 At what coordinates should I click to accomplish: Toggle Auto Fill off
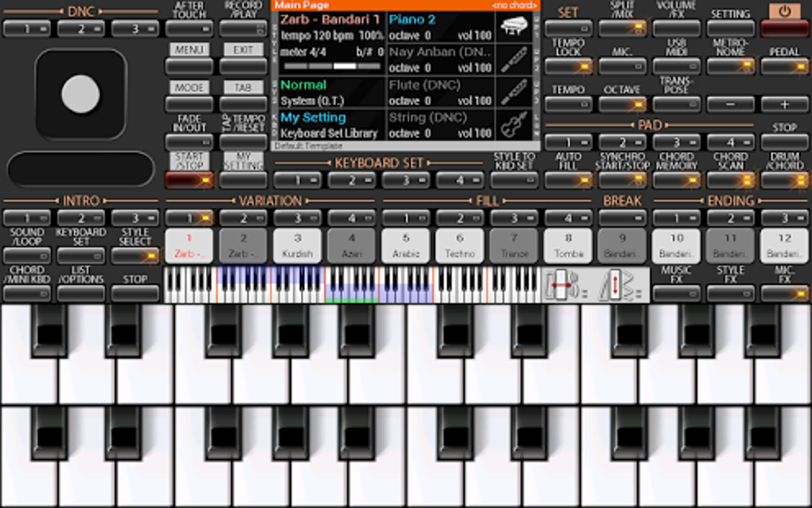(x=568, y=180)
